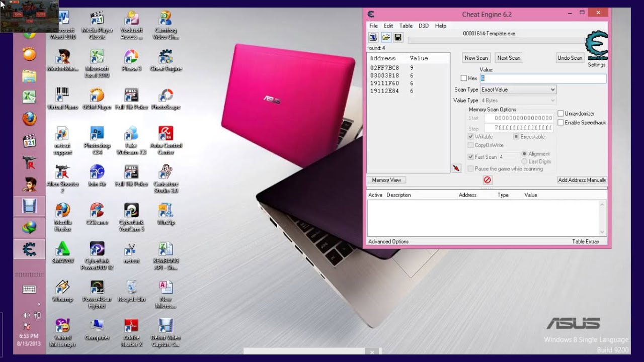Screen dimensions: 644x362
Task: Click the Cheat Engine taskbar icon
Action: (x=30, y=249)
